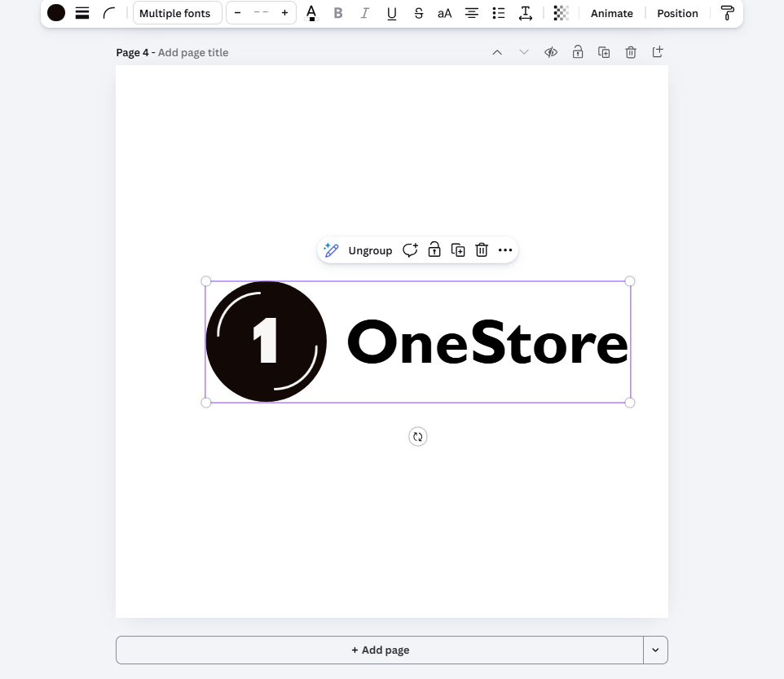The width and height of the screenshot is (784, 679).
Task: Add a comment to the selected group
Action: (410, 250)
